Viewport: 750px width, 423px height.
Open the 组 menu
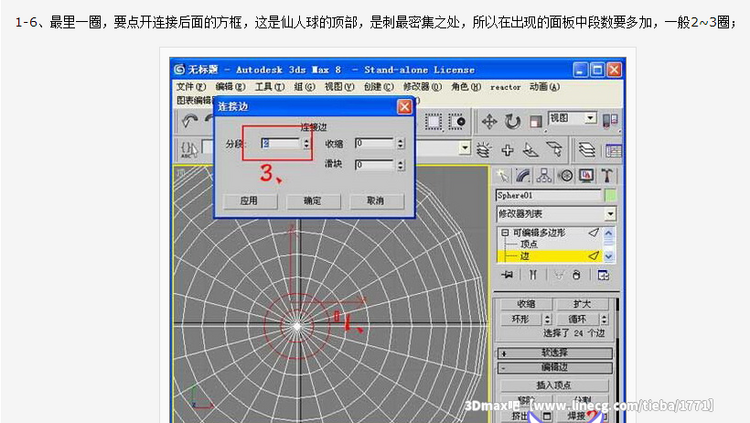[x=305, y=87]
